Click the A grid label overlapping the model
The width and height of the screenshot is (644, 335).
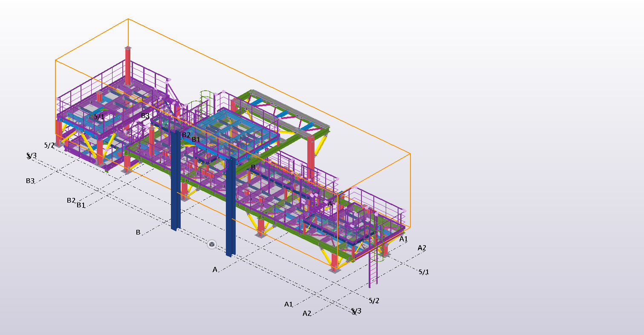(330, 203)
